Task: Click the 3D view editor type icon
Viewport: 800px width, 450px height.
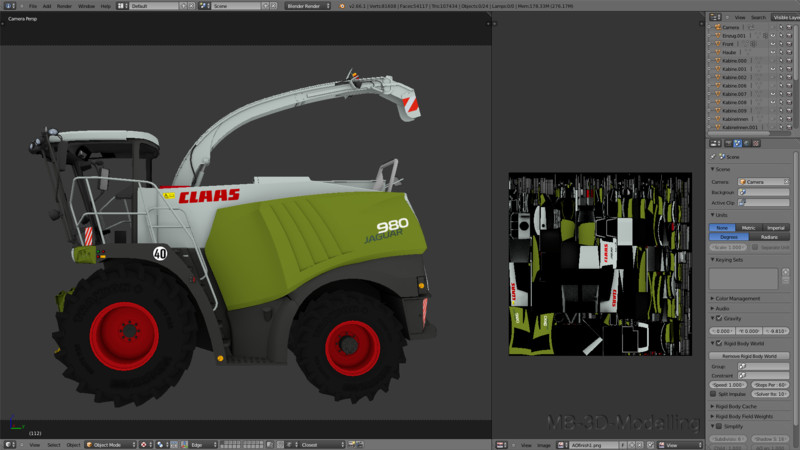Action: [9, 445]
